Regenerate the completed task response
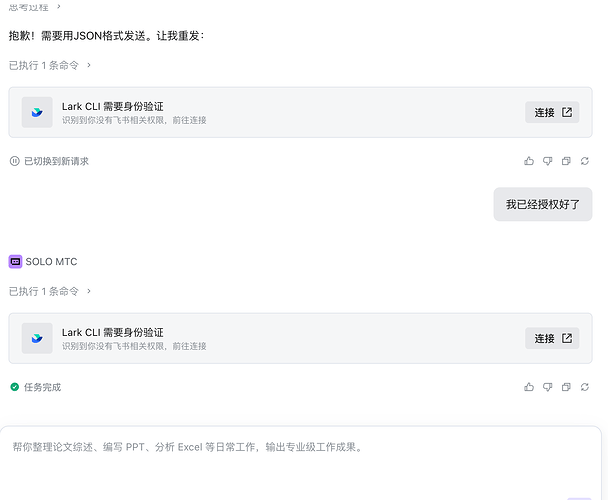Viewport: 608px width, 500px height. [585, 387]
